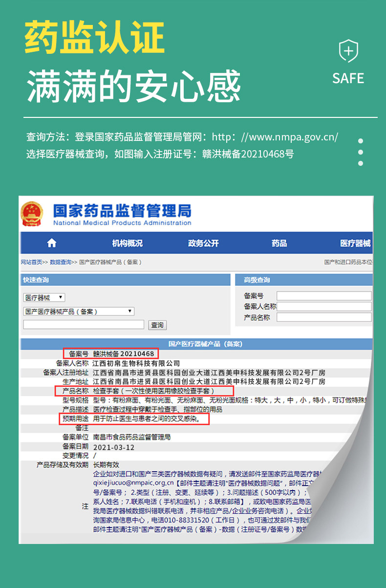Follow the 数据查询 breadcrumb link
Image resolution: width=386 pixels, height=588 pixels.
61,262
